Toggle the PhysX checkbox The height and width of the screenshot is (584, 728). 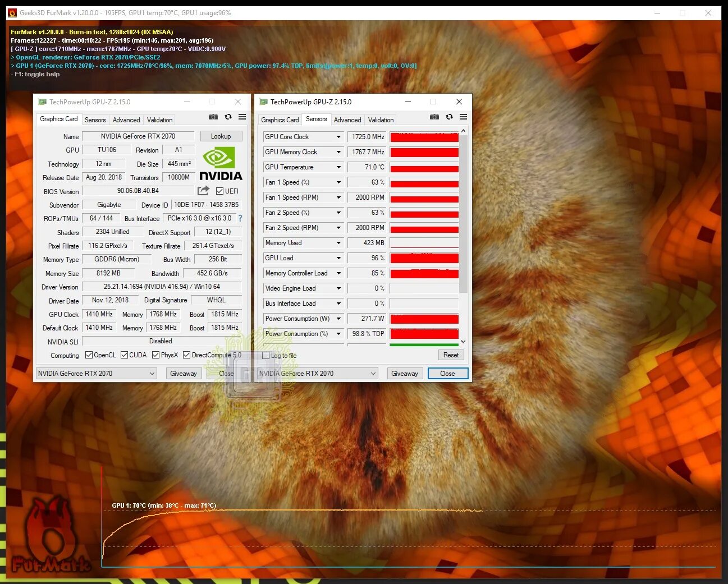click(x=155, y=355)
